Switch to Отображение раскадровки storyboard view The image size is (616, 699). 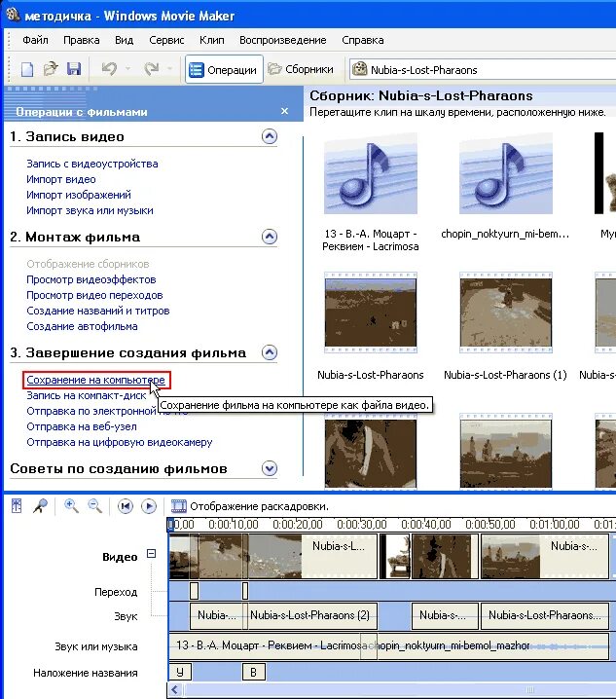point(250,506)
